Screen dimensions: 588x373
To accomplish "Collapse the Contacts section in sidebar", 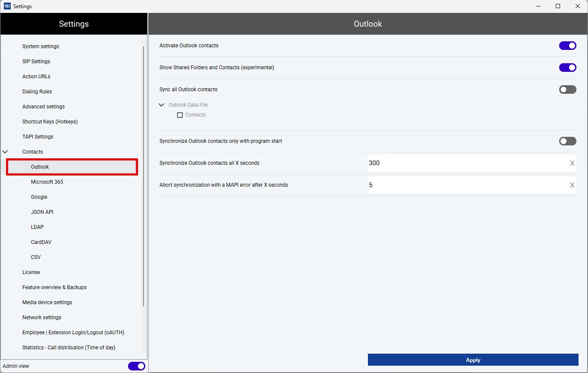I will click(6, 152).
